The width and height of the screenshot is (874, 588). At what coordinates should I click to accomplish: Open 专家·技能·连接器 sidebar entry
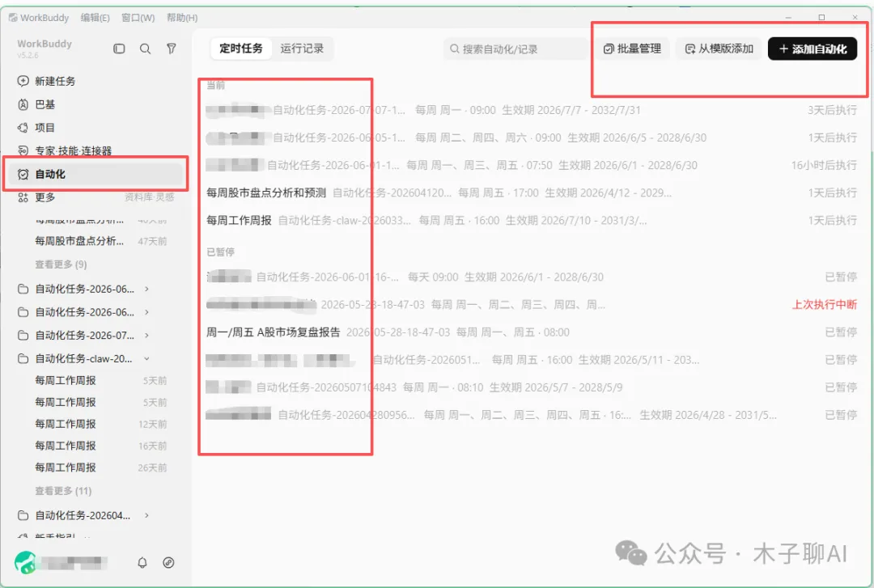[95, 150]
